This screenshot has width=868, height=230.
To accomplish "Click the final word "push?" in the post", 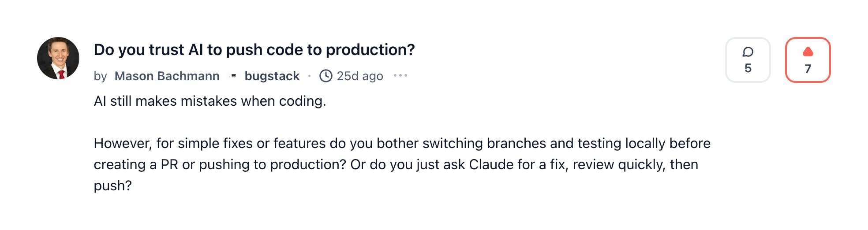I will pos(112,185).
